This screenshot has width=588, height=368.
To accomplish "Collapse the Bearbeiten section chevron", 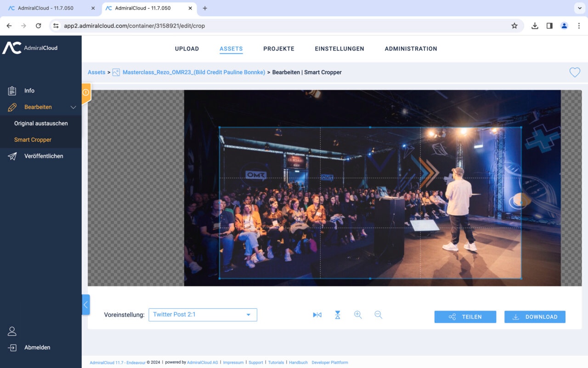I will pyautogui.click(x=73, y=107).
